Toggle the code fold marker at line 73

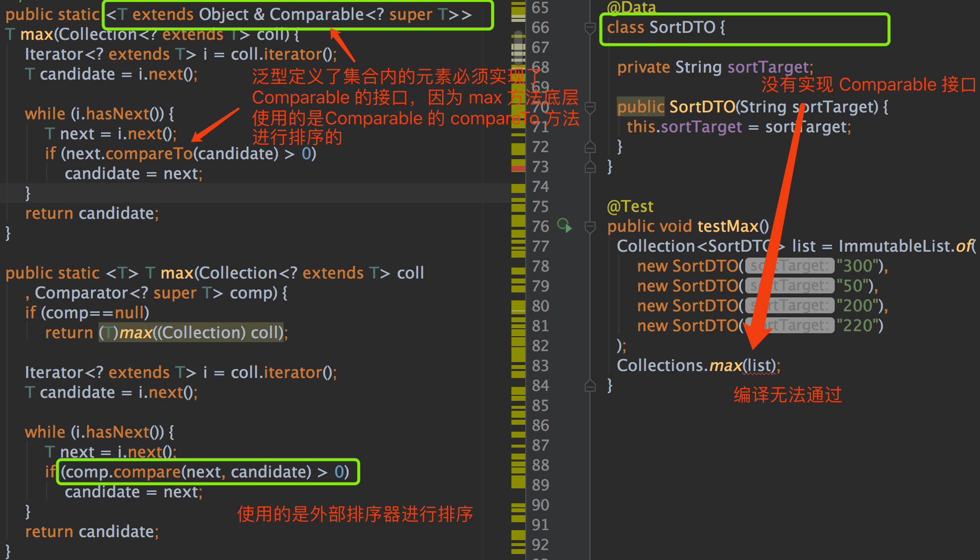(589, 167)
